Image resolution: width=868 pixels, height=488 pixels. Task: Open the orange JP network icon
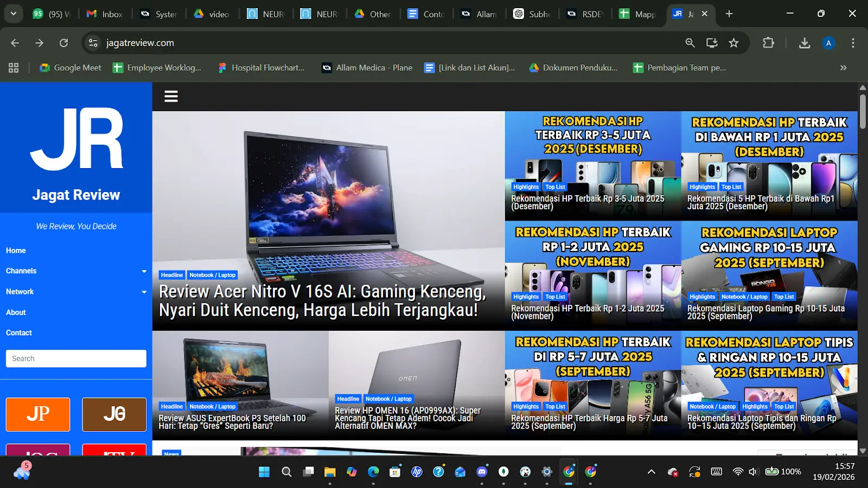(38, 414)
